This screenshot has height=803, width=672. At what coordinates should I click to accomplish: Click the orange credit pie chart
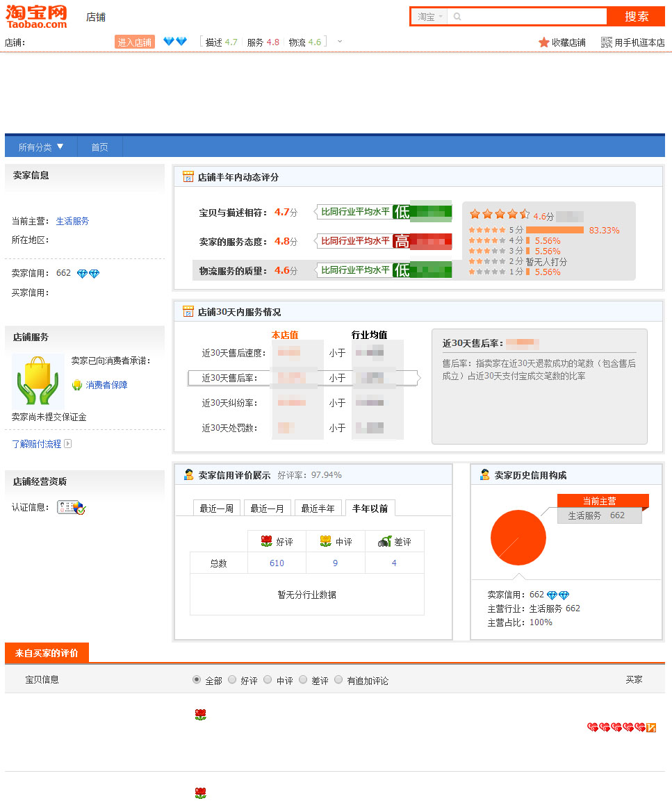point(518,537)
